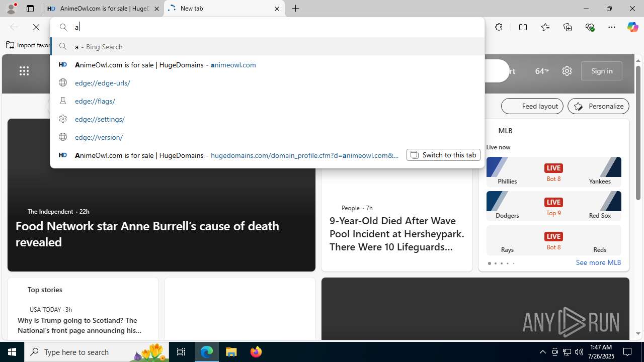Select the edge://version/ suggestion
Image resolution: width=644 pixels, height=362 pixels.
tap(267, 137)
